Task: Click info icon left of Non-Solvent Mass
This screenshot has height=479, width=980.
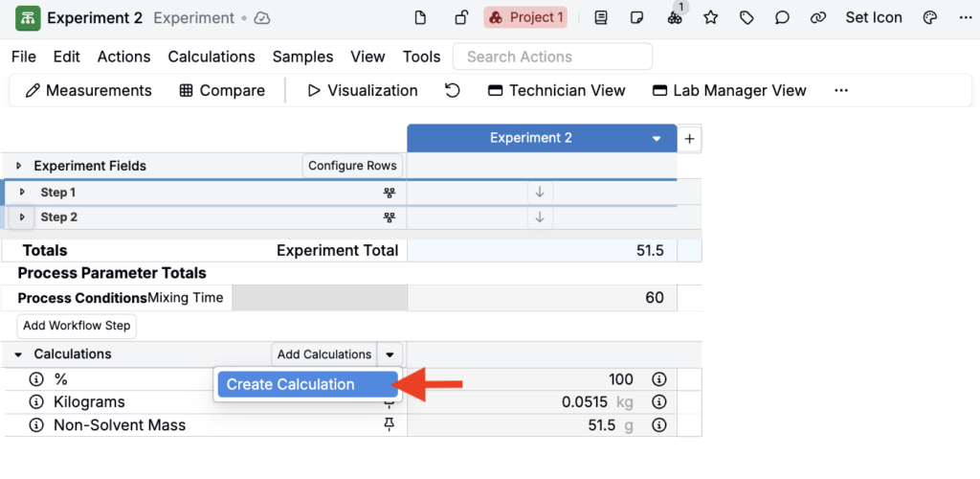Action: coord(36,426)
